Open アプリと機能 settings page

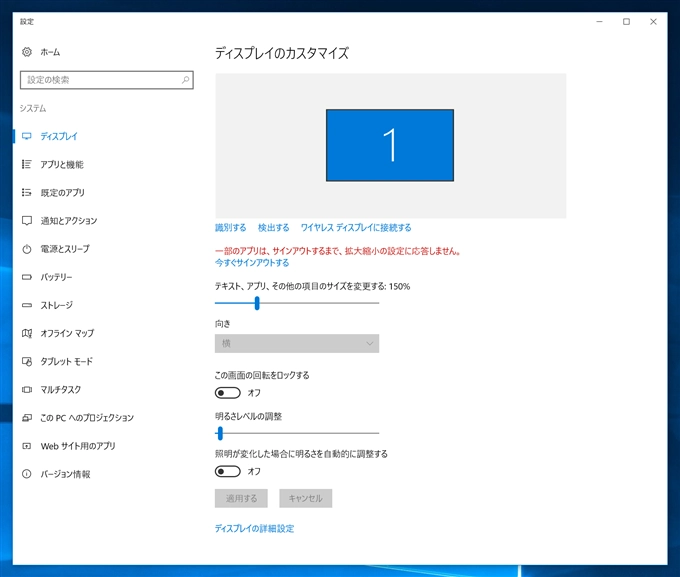pos(62,164)
